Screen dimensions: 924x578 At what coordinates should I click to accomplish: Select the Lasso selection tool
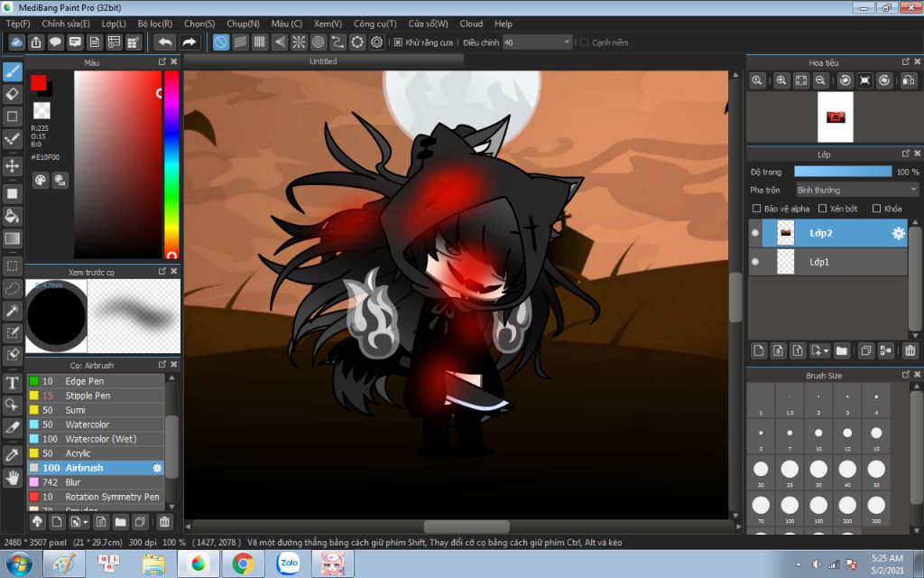(13, 288)
